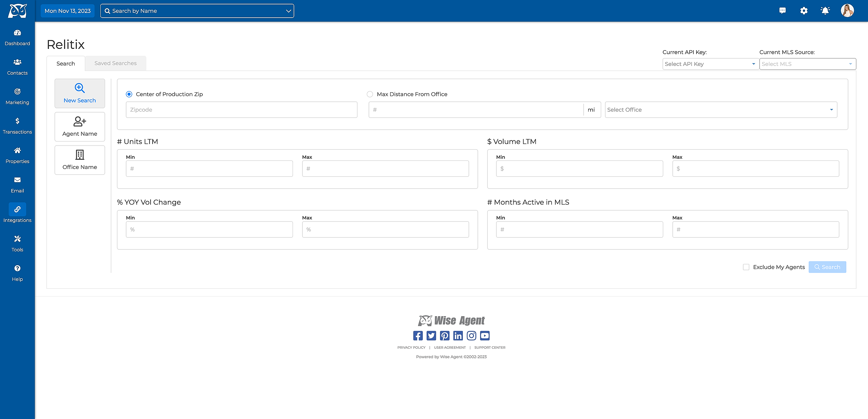This screenshot has width=868, height=419.
Task: Open the Support Center link
Action: coord(490,347)
